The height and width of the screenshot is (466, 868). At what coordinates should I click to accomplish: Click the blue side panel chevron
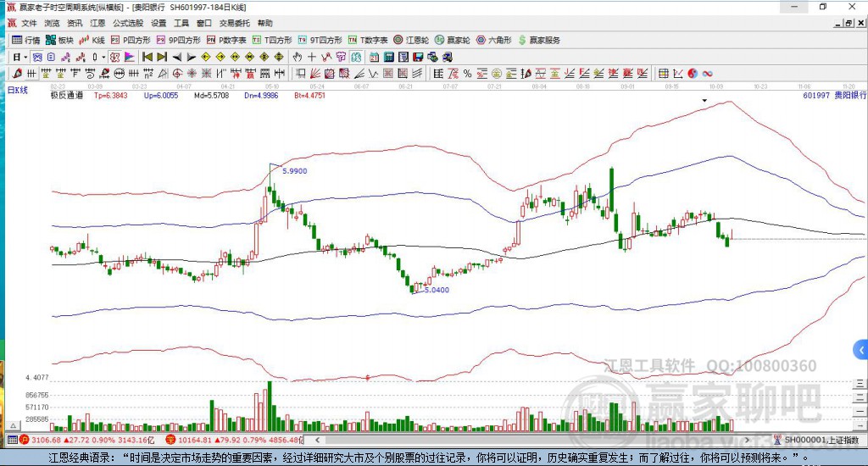[x=860, y=350]
